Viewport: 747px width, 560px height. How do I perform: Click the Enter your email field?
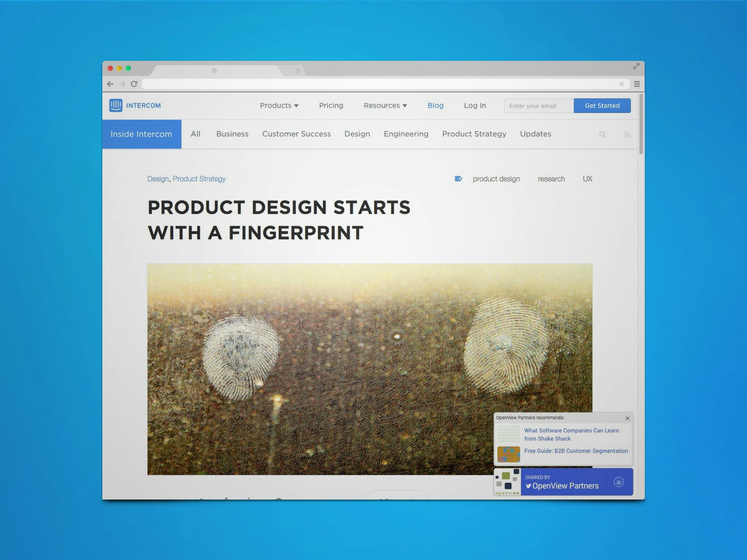538,106
